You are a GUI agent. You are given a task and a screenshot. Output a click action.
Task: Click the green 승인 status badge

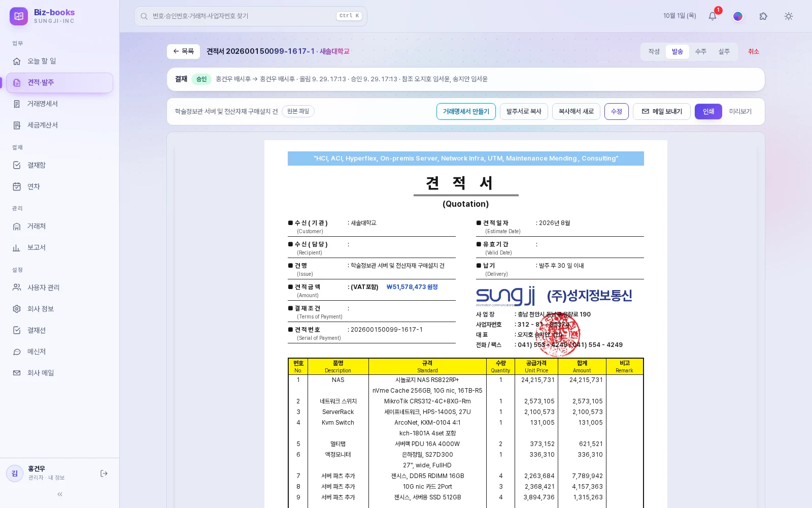201,79
